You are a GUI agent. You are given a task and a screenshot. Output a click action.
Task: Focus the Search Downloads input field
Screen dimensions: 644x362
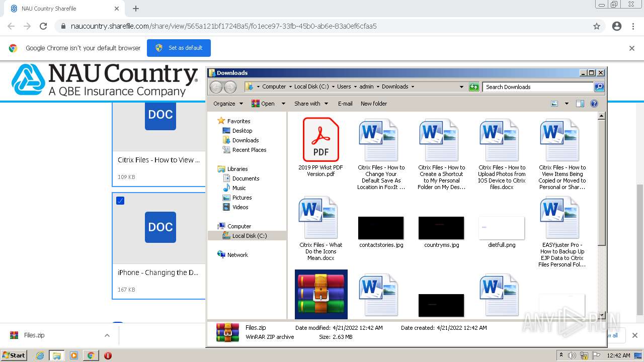(x=538, y=87)
